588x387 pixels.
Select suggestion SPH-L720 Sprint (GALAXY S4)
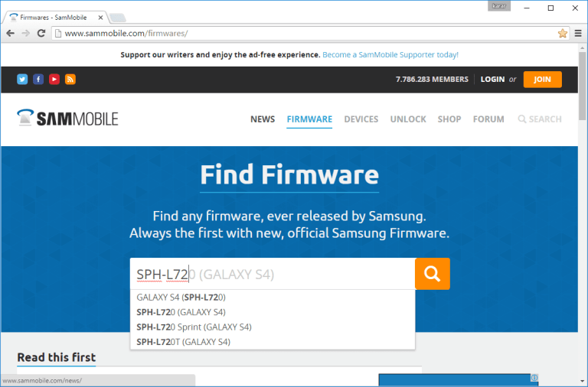273,327
